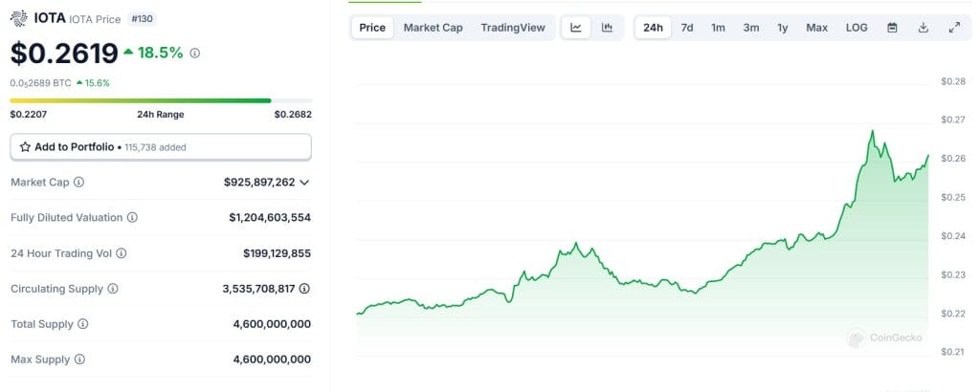This screenshot has width=980, height=392.
Task: Expand the Market Cap value chevron
Action: click(x=304, y=183)
